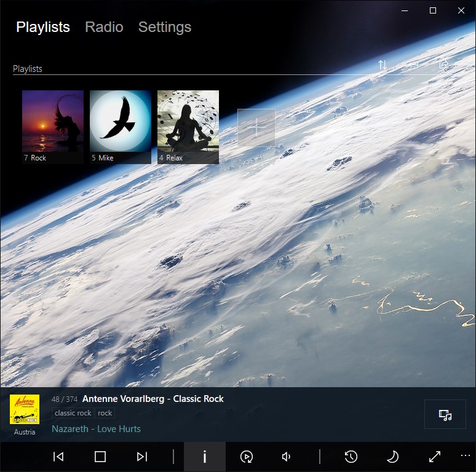Add a new playlist with plus tile
Viewport: 476px width, 472px height.
point(256,127)
